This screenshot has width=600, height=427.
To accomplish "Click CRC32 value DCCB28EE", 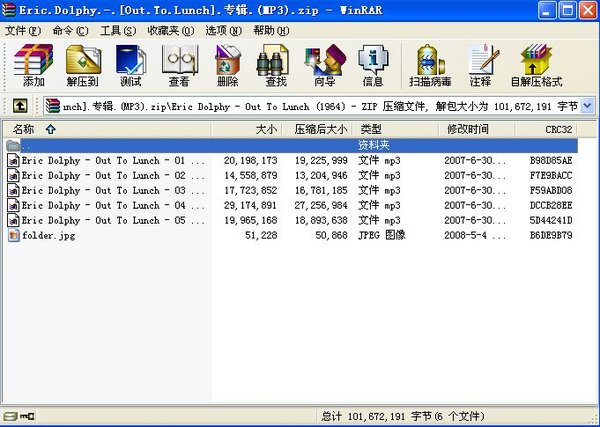I will click(551, 205).
